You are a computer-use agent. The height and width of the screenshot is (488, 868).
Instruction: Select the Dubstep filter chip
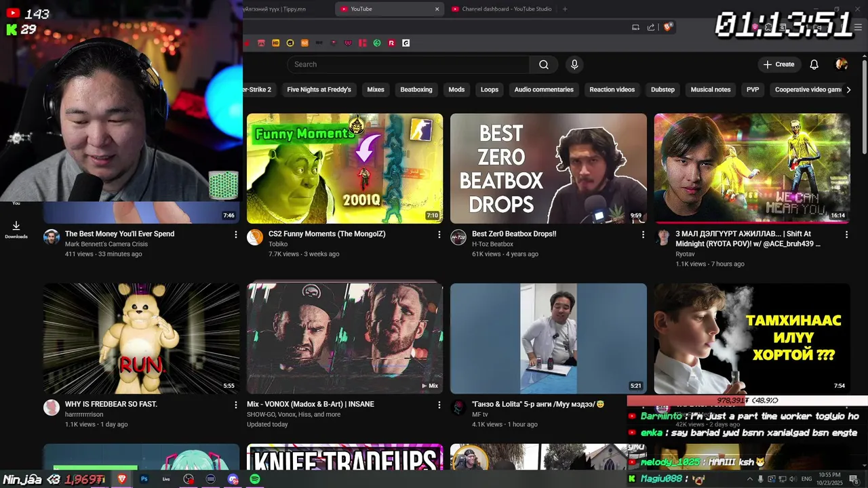[663, 89]
